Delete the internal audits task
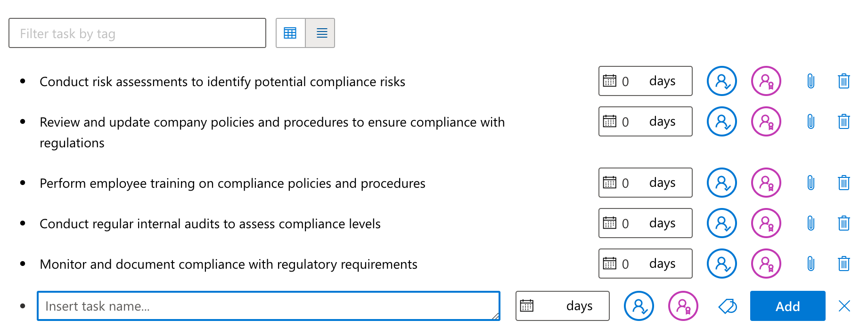The width and height of the screenshot is (868, 336). click(x=844, y=223)
